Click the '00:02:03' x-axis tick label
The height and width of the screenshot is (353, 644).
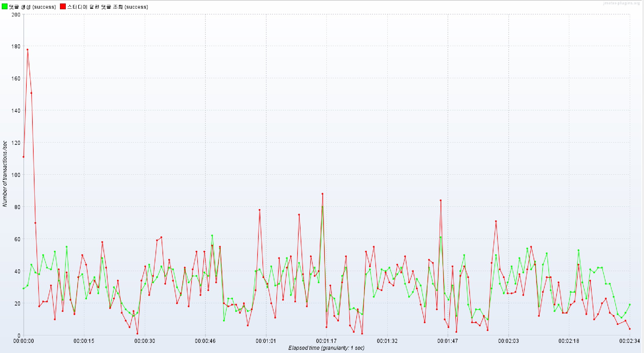pyautogui.click(x=508, y=341)
